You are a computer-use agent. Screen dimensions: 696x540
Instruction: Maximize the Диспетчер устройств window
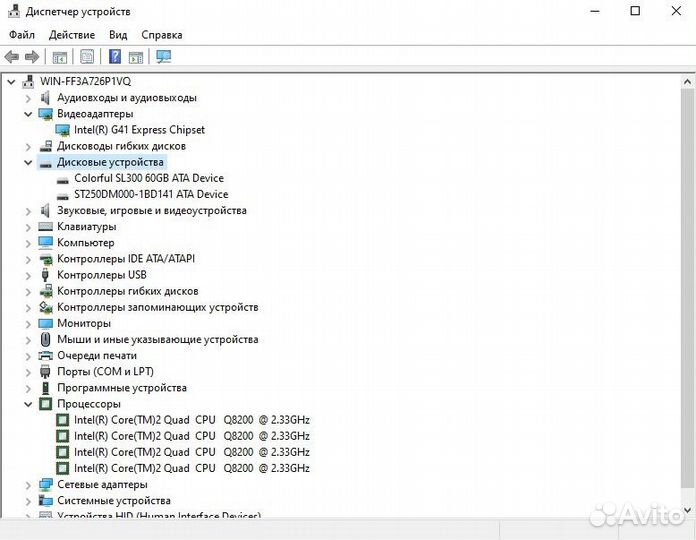click(635, 11)
